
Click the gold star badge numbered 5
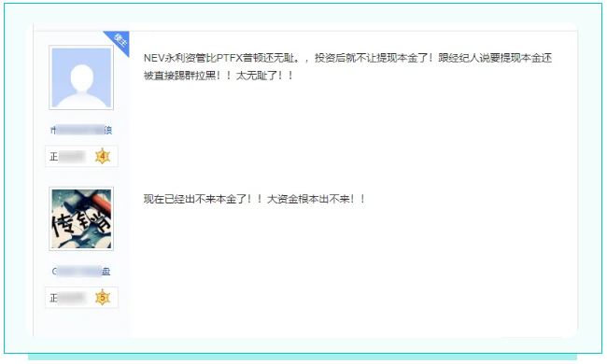103,298
